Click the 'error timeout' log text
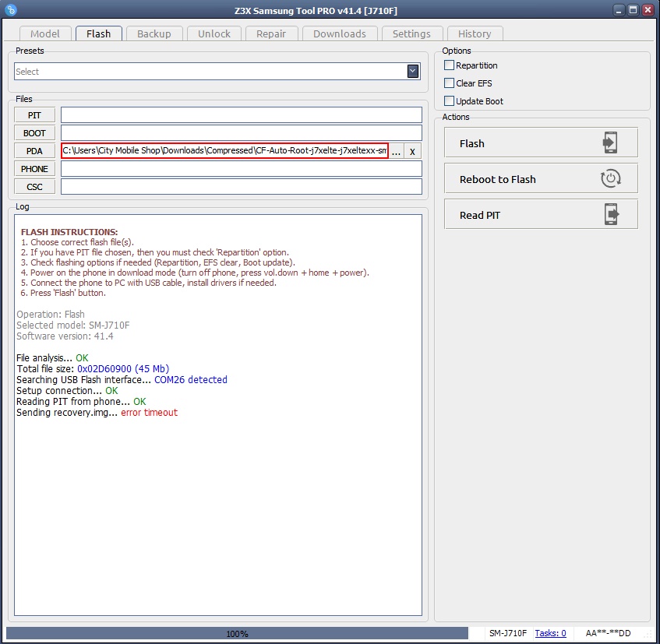This screenshot has height=644, width=660. 150,413
